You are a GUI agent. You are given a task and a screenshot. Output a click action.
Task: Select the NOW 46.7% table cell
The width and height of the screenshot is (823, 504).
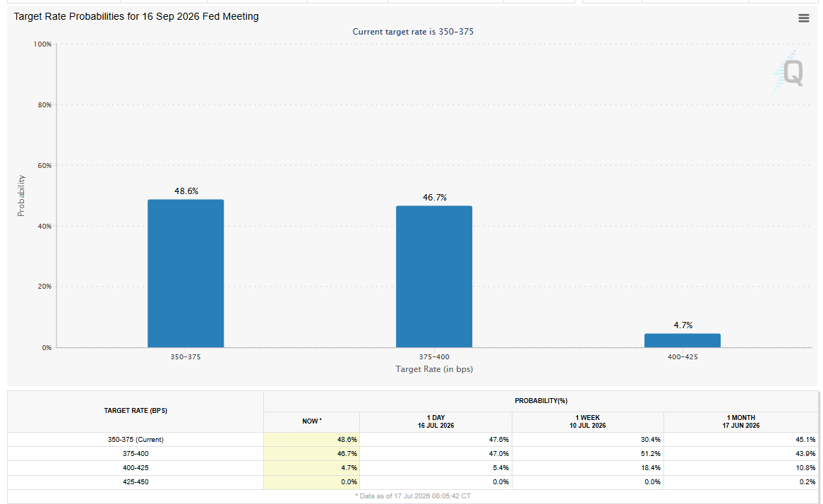[312, 454]
